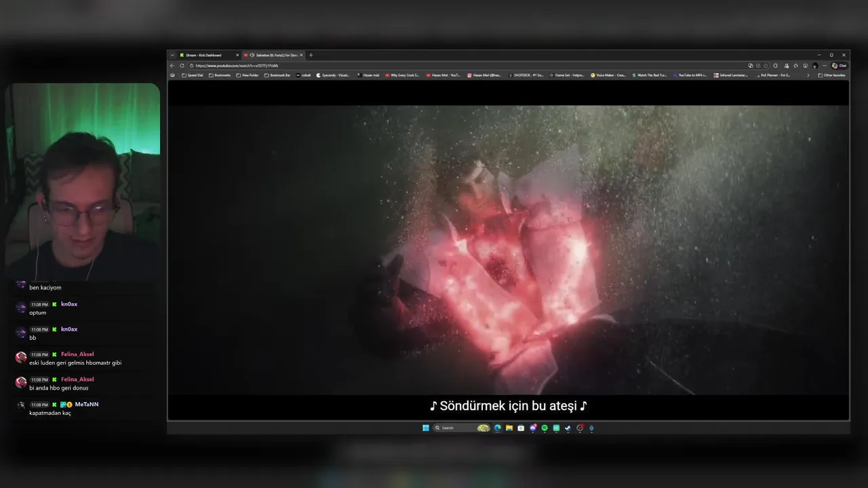Click Felina_Aksel username on 'bi anda hbo' message
Viewport: 868px width, 488px height.
click(x=77, y=380)
